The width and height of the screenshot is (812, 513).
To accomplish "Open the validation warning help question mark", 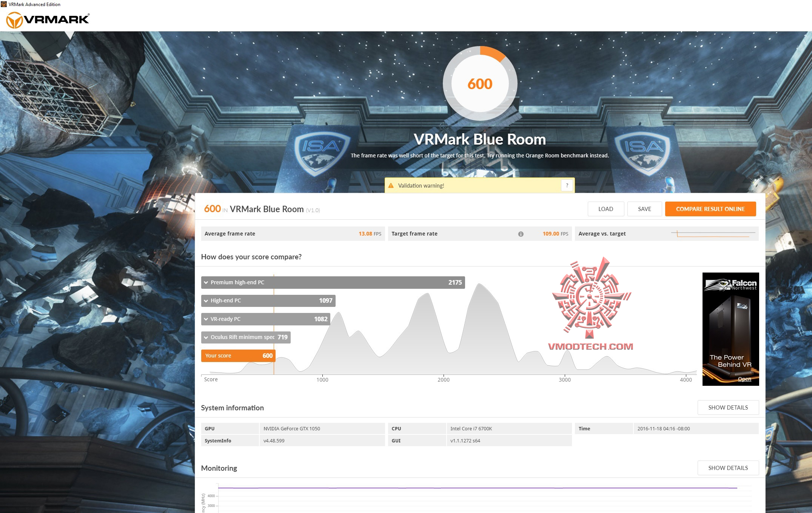I will click(x=567, y=185).
